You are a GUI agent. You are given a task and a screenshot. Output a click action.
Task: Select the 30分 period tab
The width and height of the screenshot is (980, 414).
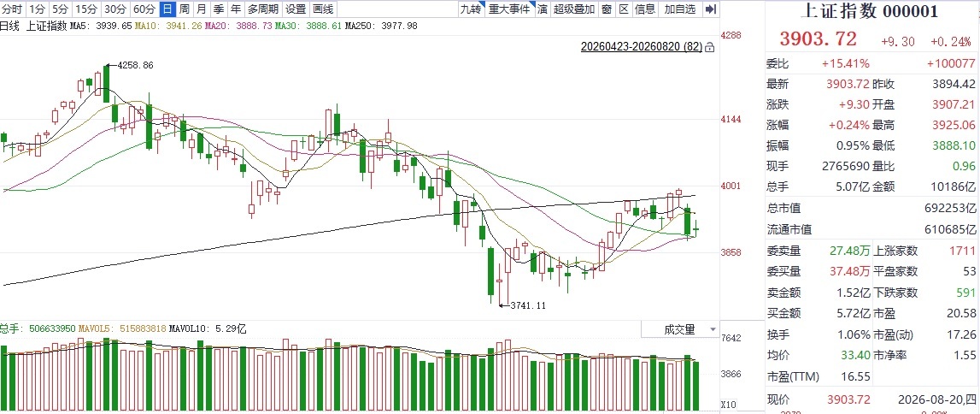click(115, 9)
